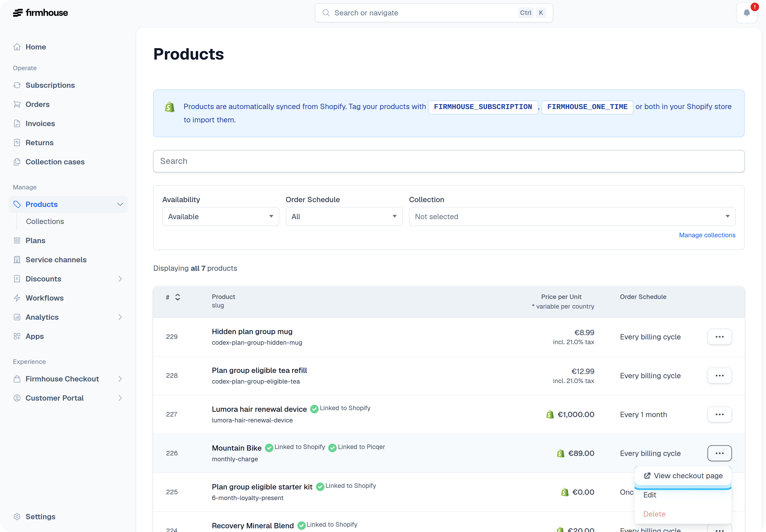Click the Settings gear icon

[x=17, y=516]
